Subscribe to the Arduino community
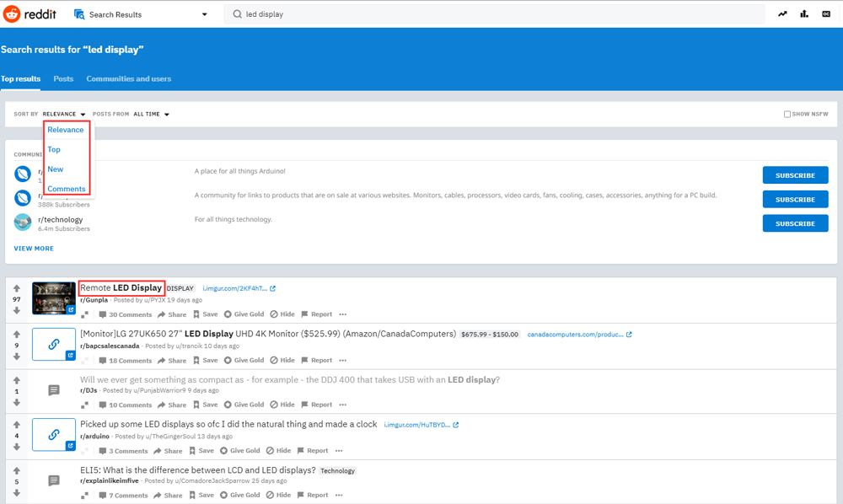Viewport: 843px width, 504px height. pyautogui.click(x=795, y=175)
